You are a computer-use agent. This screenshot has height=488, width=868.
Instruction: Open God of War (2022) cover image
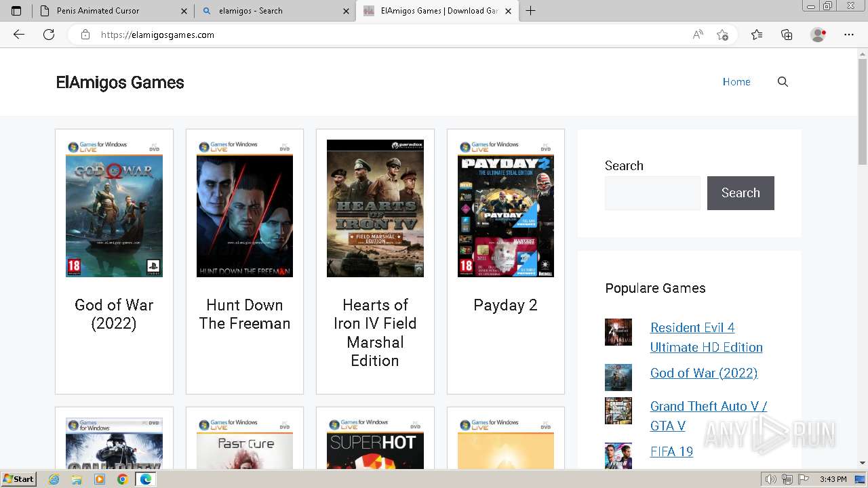114,209
